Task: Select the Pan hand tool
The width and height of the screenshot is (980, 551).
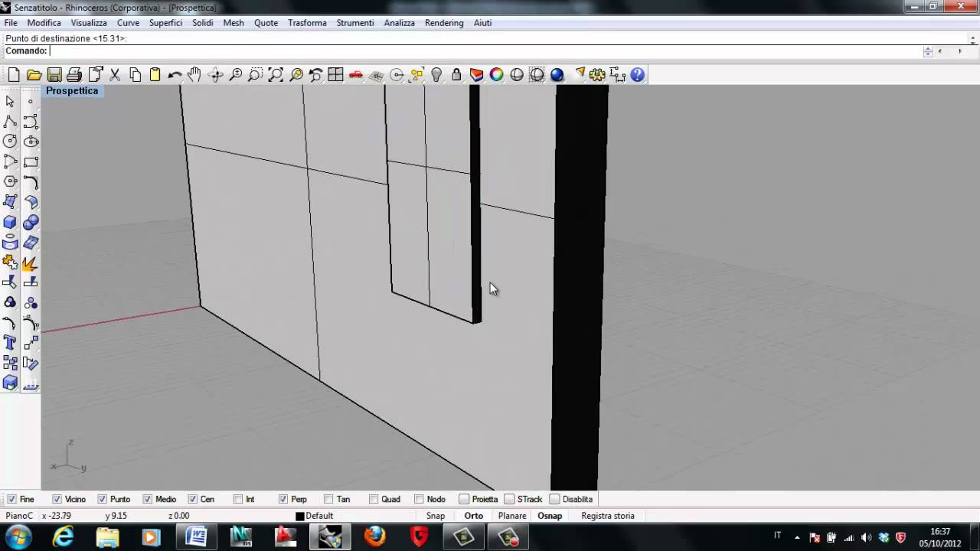Action: (195, 74)
